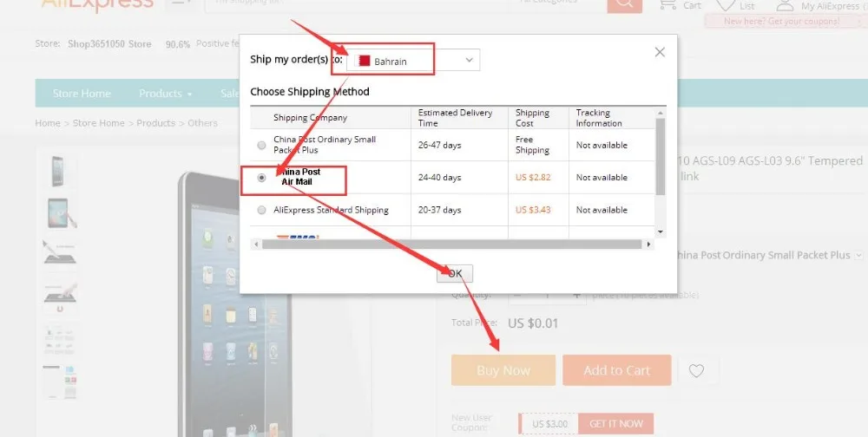Click the main tablet product image
The width and height of the screenshot is (868, 437).
(x=234, y=304)
